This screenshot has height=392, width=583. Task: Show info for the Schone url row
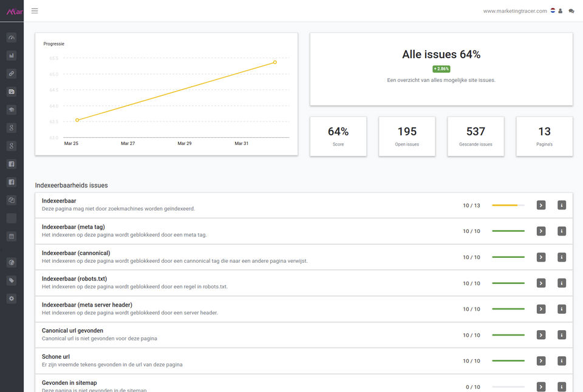click(562, 361)
